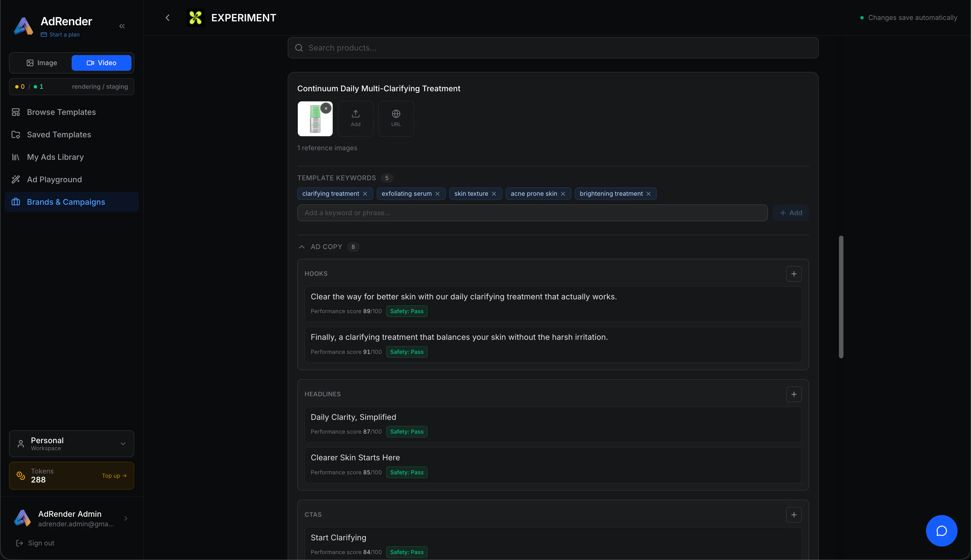
Task: Focus the Add a keyword field
Action: tap(532, 213)
